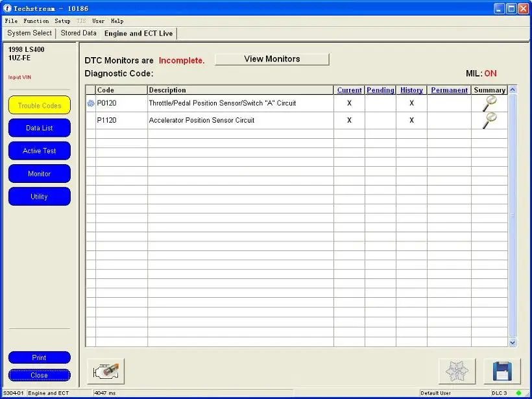Sort by the Pending column header
The image size is (532, 399).
pos(380,90)
